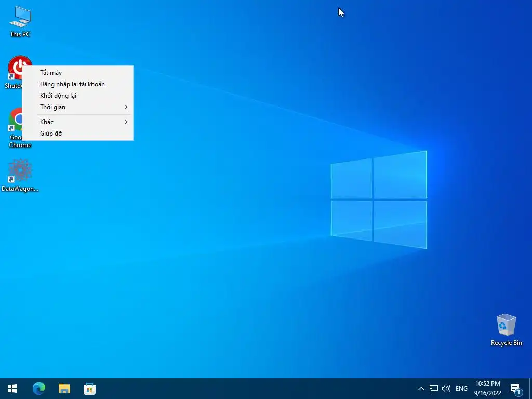Launch Microsoft Edge from the taskbar
The image size is (532, 399).
pyautogui.click(x=38, y=389)
